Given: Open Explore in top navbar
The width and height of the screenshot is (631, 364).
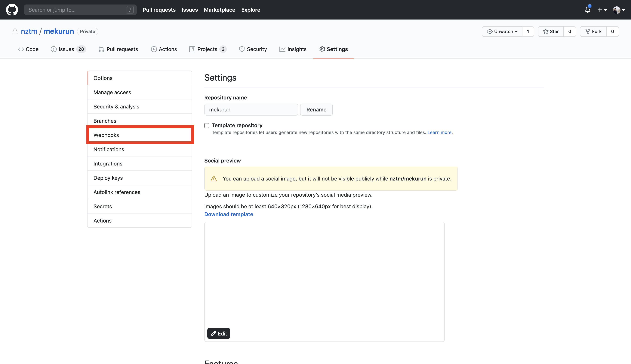Looking at the screenshot, I should 251,10.
